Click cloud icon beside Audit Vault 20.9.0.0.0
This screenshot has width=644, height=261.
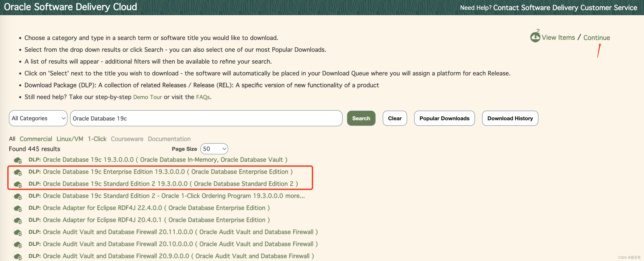(18, 256)
